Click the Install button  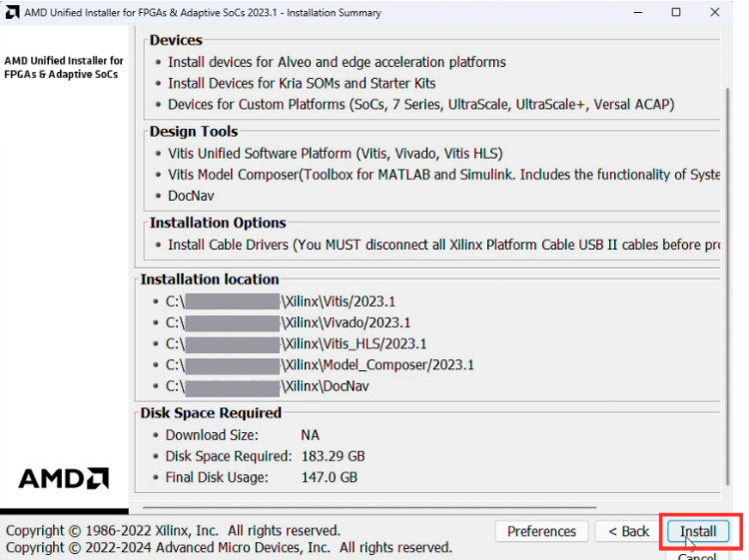tap(698, 531)
